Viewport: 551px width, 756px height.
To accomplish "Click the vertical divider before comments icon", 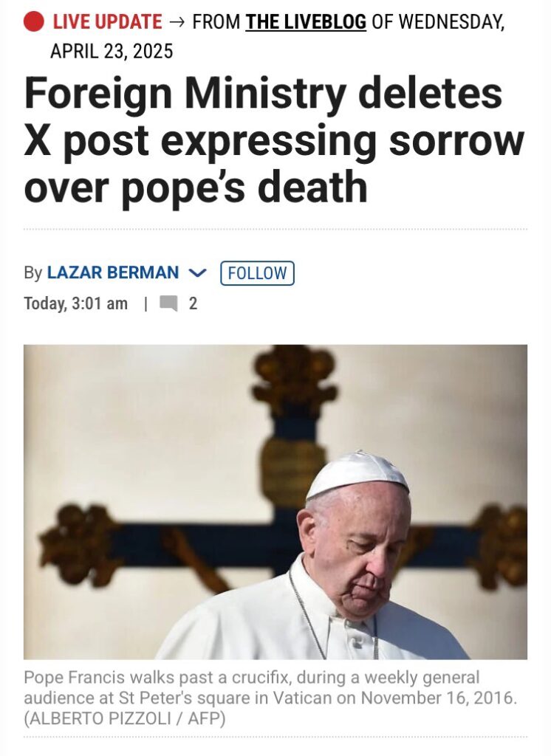I will (x=146, y=303).
